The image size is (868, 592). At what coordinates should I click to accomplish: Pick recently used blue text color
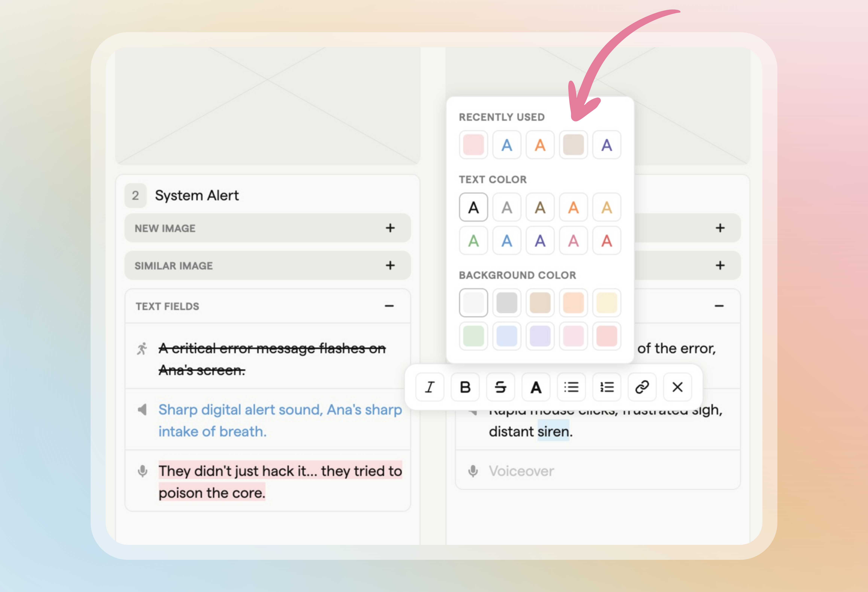tap(506, 145)
